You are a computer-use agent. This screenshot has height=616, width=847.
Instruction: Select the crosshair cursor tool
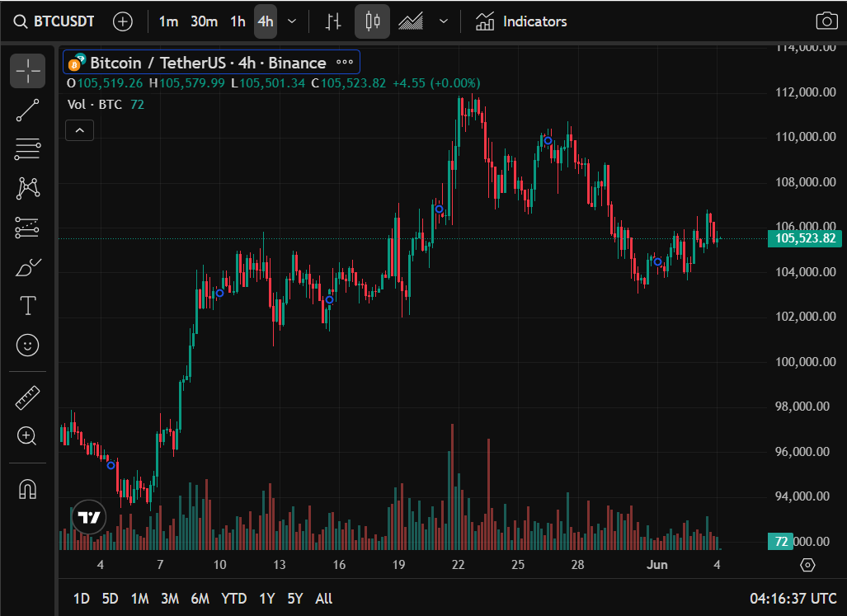tap(27, 72)
